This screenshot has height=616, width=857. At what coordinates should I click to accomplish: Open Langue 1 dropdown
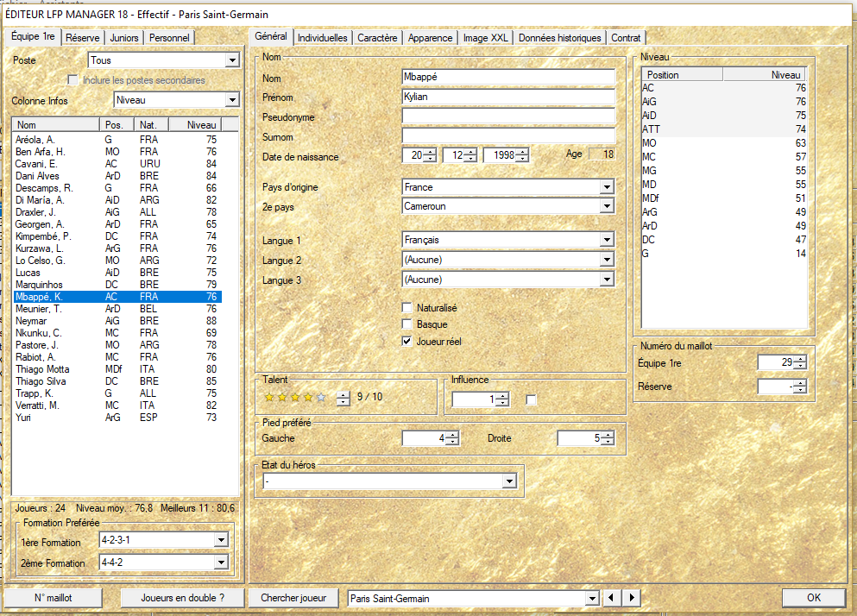tap(607, 239)
